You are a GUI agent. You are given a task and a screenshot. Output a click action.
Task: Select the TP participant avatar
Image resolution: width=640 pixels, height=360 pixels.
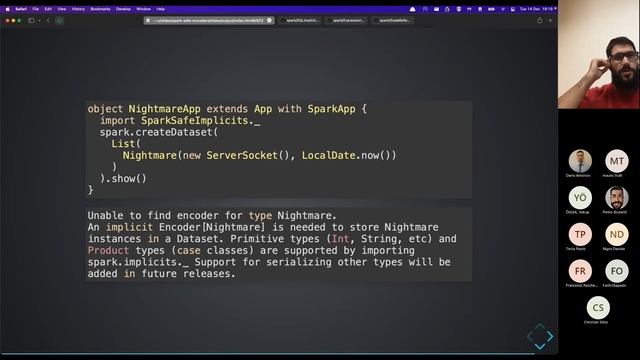pos(580,234)
